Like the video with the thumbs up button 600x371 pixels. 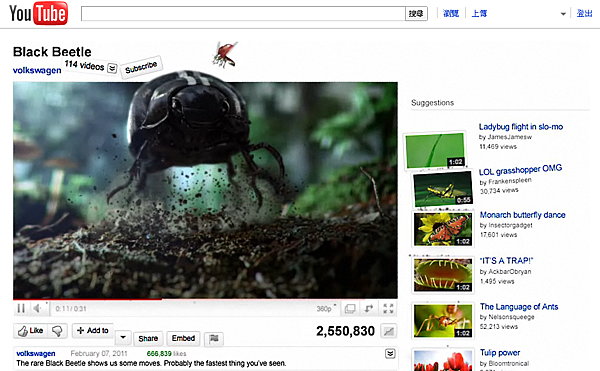(31, 331)
